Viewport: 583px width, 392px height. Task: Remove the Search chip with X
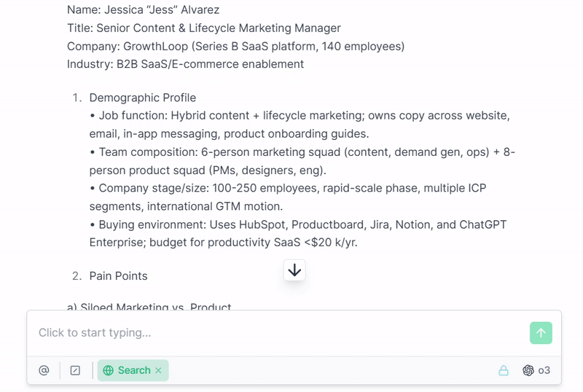tap(158, 370)
